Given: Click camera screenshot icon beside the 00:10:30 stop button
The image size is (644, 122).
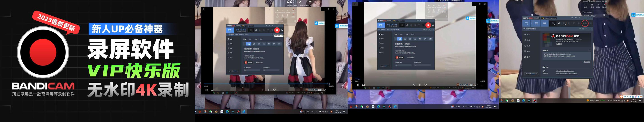Looking at the screenshot, I should (282, 30).
